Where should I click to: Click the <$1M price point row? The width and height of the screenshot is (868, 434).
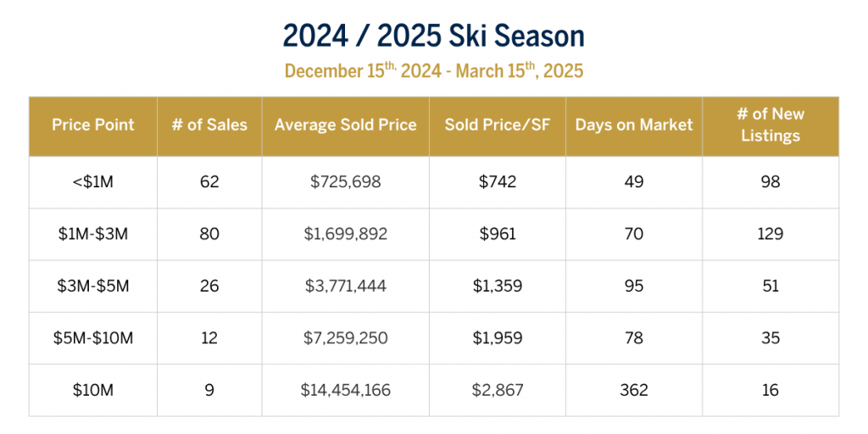[93, 182]
